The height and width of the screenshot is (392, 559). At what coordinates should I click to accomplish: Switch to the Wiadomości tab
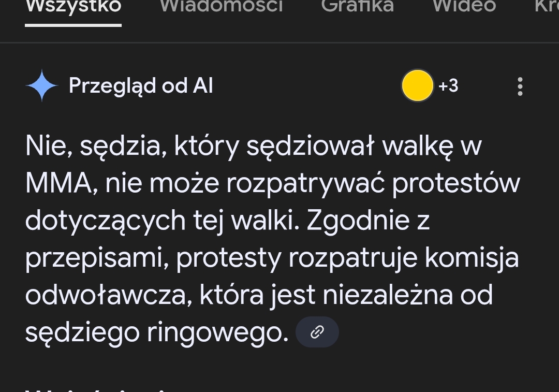221,6
